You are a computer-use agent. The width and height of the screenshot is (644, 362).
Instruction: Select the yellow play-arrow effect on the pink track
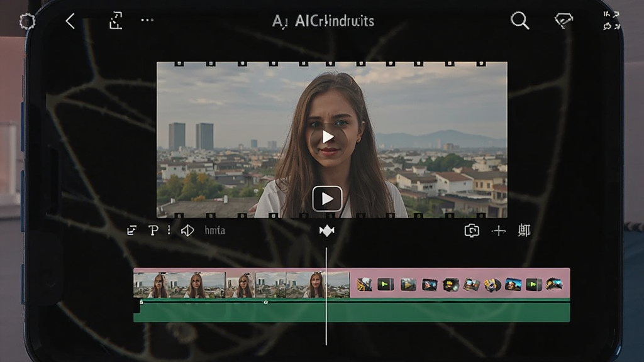coord(408,285)
